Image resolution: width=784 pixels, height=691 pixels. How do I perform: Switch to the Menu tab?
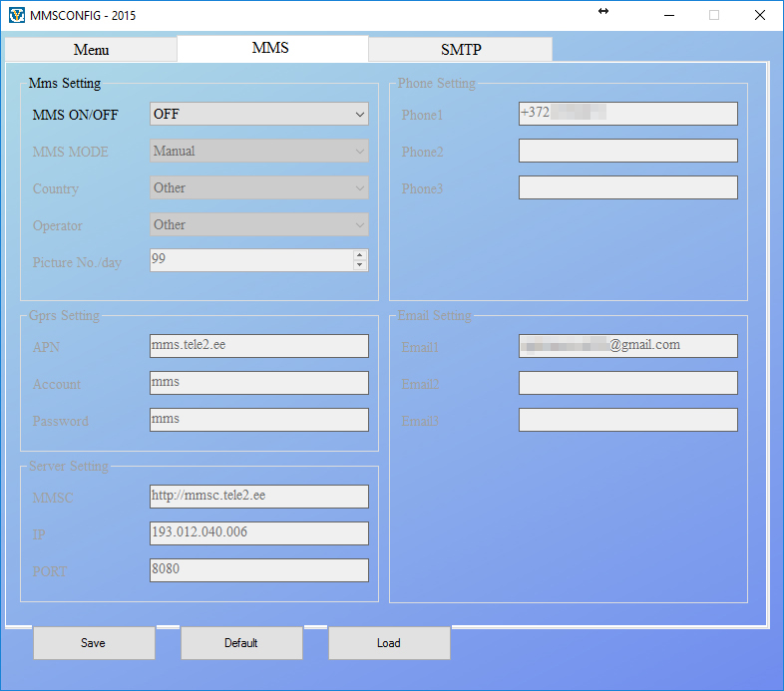91,50
